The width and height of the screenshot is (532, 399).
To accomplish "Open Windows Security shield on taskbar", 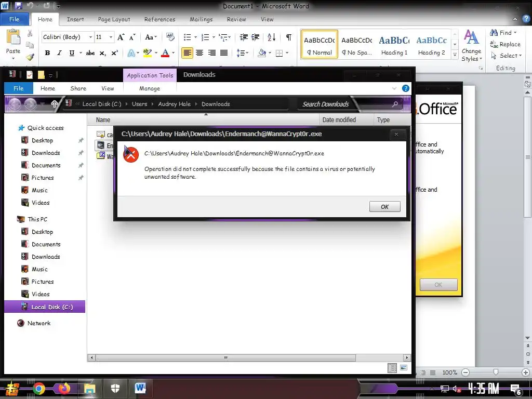I will [x=115, y=389].
